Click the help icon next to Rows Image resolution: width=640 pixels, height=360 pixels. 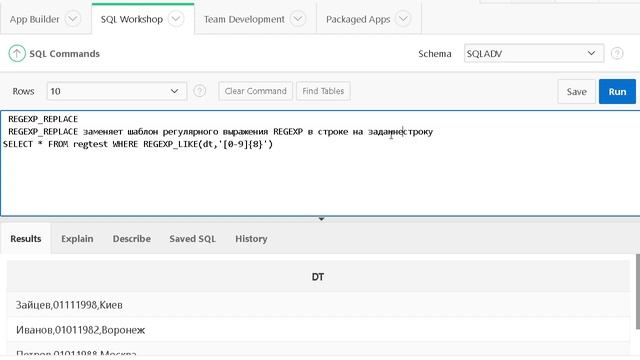[x=200, y=91]
